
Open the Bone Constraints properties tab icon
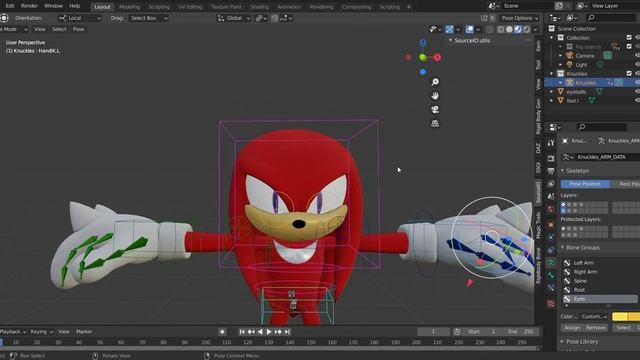click(551, 289)
